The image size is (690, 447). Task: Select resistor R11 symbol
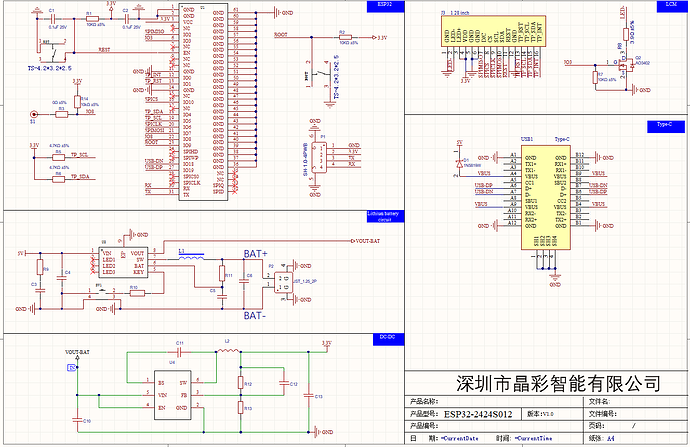pos(222,273)
